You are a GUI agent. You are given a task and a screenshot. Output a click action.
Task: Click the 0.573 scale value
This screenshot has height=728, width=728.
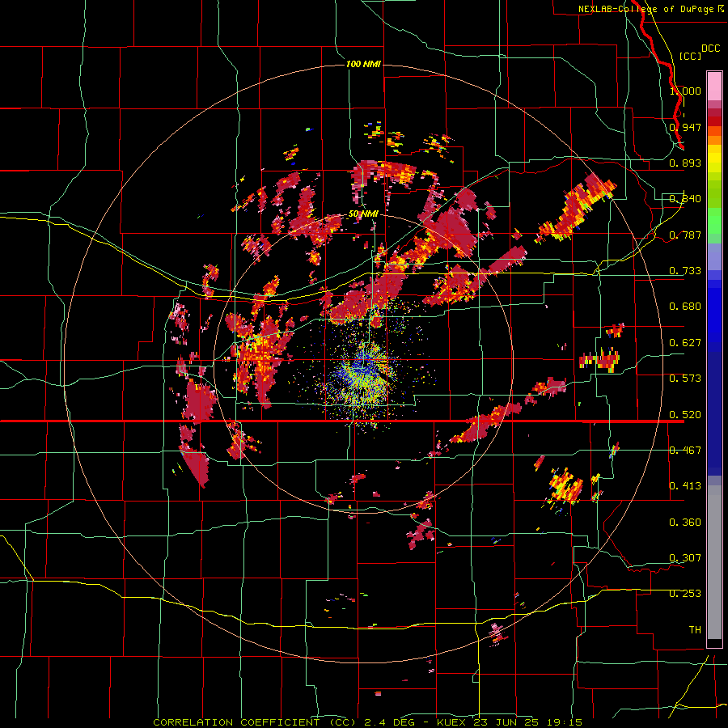(685, 379)
